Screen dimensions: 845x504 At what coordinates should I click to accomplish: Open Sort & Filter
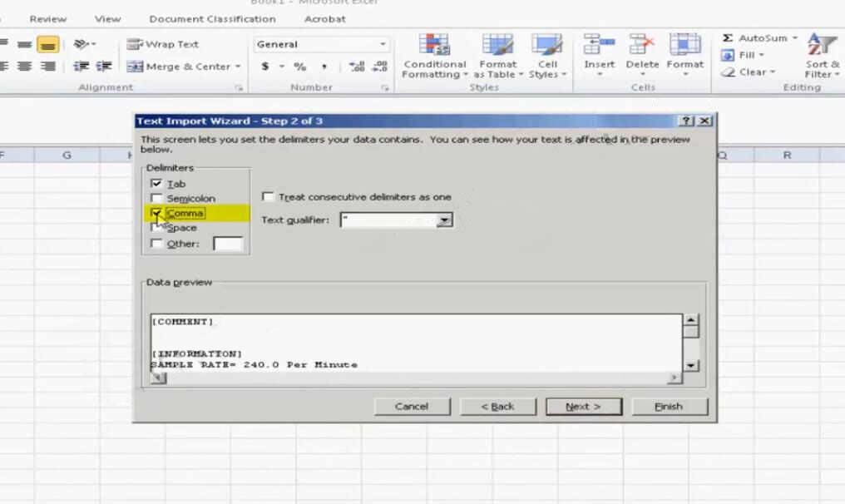pos(821,57)
